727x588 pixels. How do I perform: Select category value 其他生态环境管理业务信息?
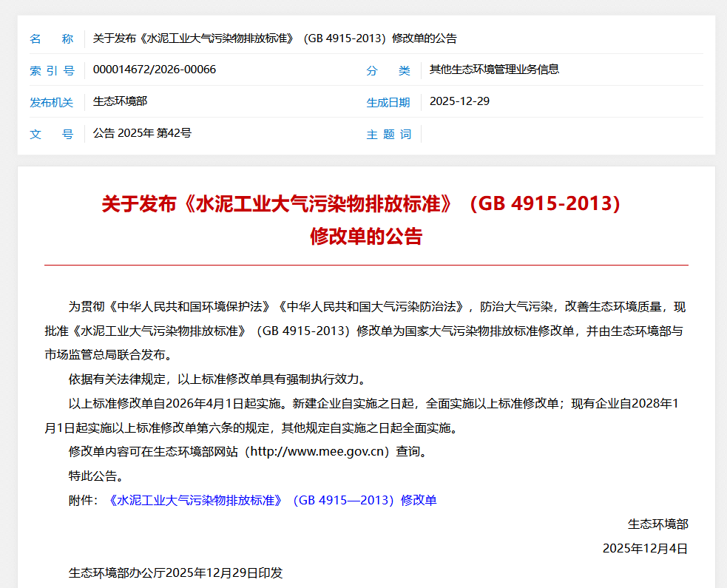pos(494,70)
